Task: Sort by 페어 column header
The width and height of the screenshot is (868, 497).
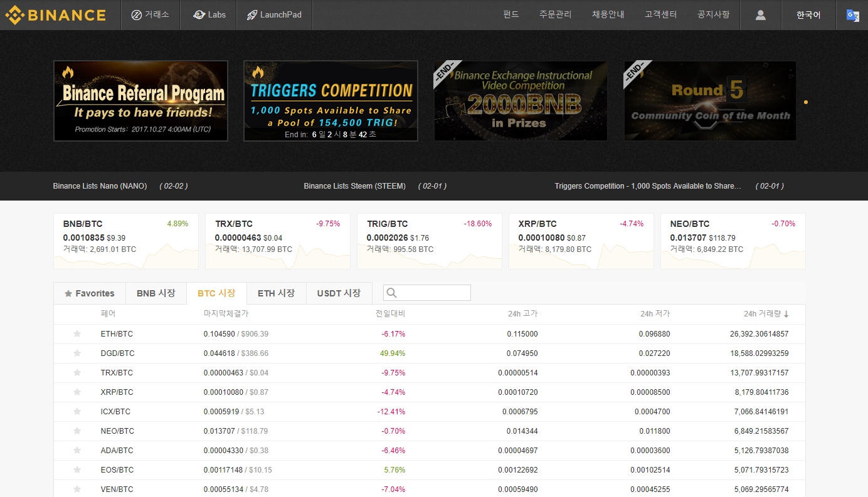Action: pos(108,313)
